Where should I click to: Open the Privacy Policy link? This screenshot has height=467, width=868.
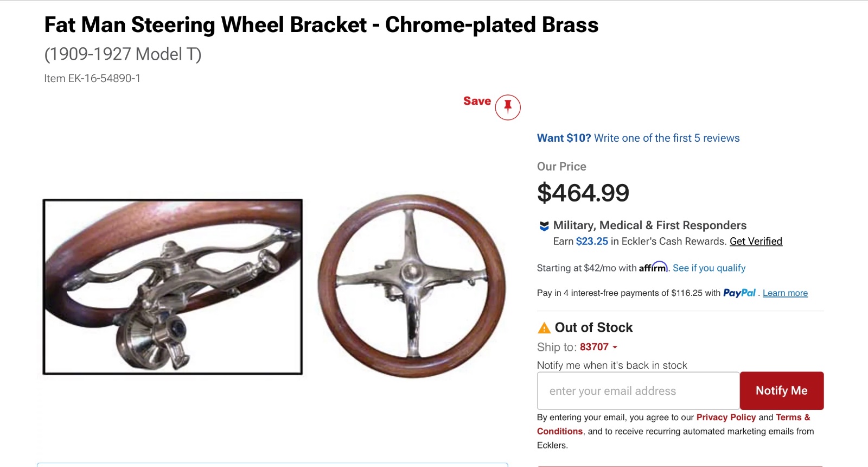coord(726,417)
